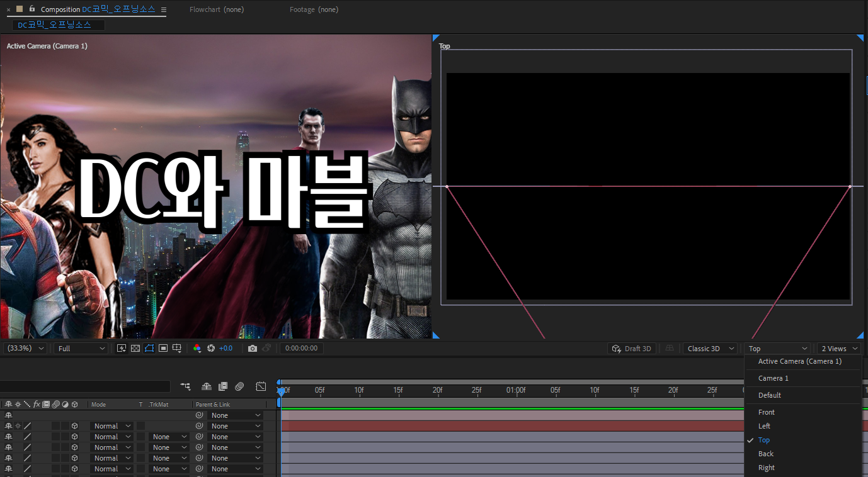
Task: Enable Frame Blending icon in timeline toolbar
Action: pyautogui.click(x=223, y=386)
